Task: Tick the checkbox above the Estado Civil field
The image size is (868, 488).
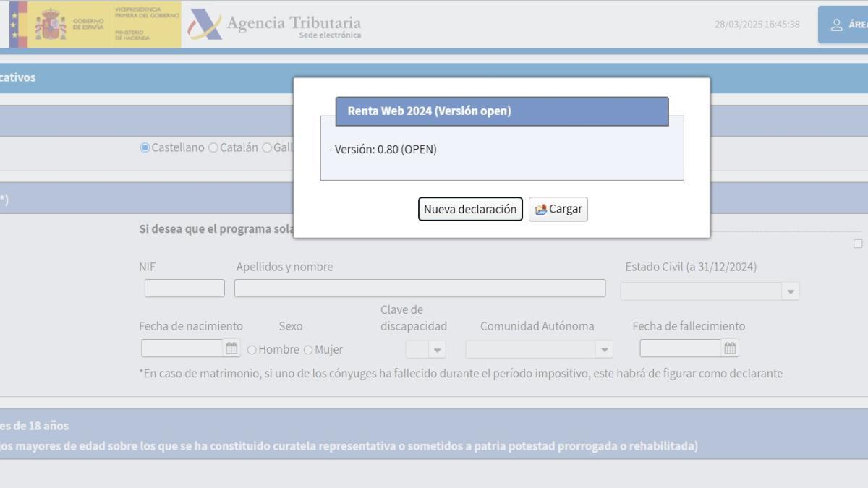Action: (x=858, y=244)
